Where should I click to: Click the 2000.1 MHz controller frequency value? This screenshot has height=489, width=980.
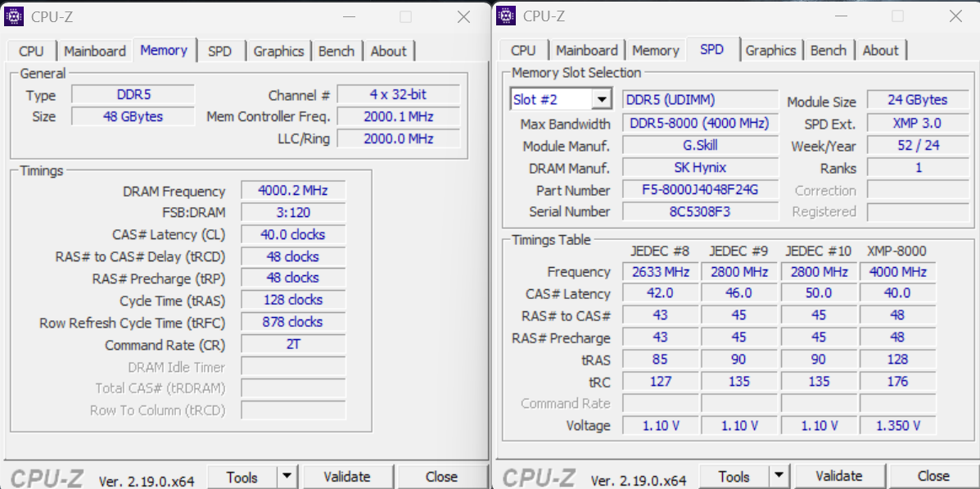(x=399, y=116)
